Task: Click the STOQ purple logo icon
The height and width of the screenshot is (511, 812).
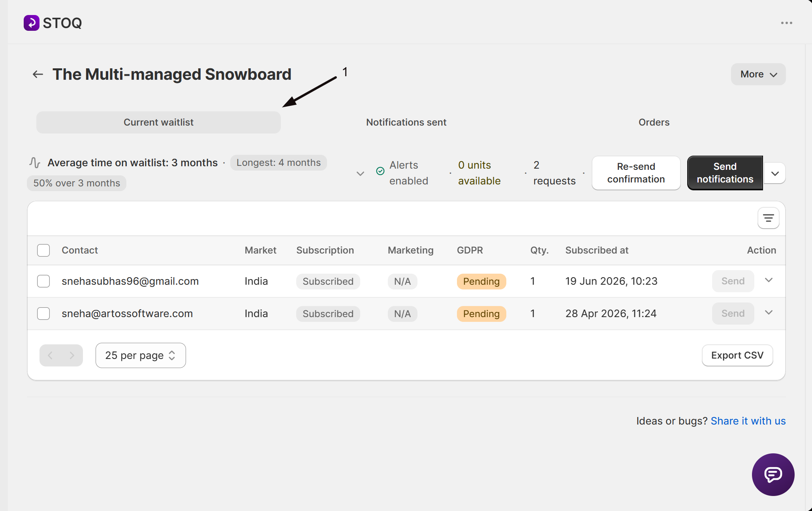Action: pos(31,23)
